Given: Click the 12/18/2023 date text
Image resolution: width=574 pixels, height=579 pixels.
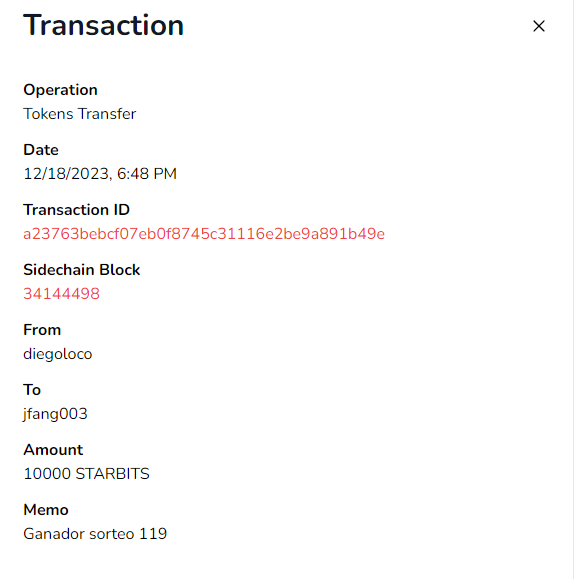Looking at the screenshot, I should pyautogui.click(x=66, y=174).
